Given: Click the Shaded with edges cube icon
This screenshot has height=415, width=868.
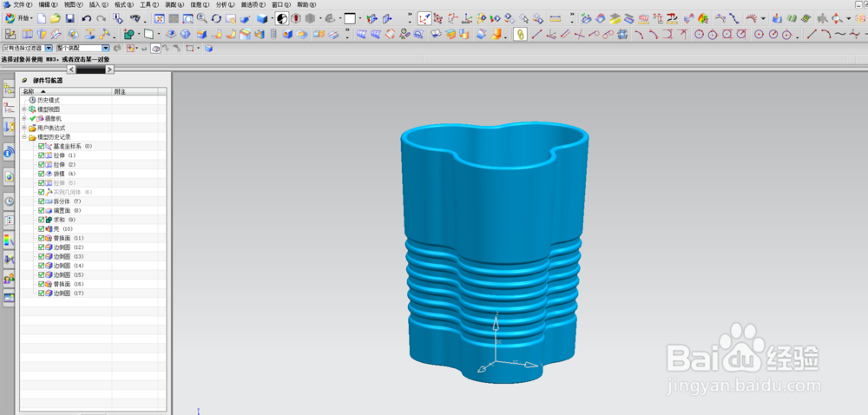Looking at the screenshot, I should point(262,18).
